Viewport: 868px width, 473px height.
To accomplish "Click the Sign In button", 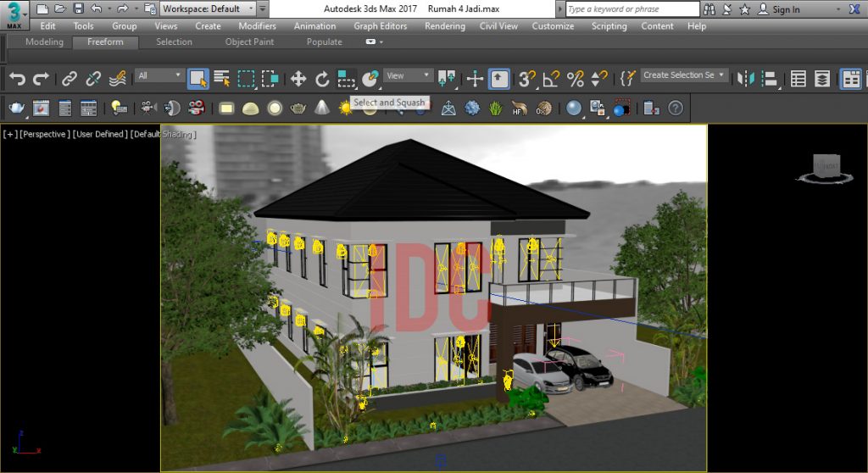I will pyautogui.click(x=780, y=9).
